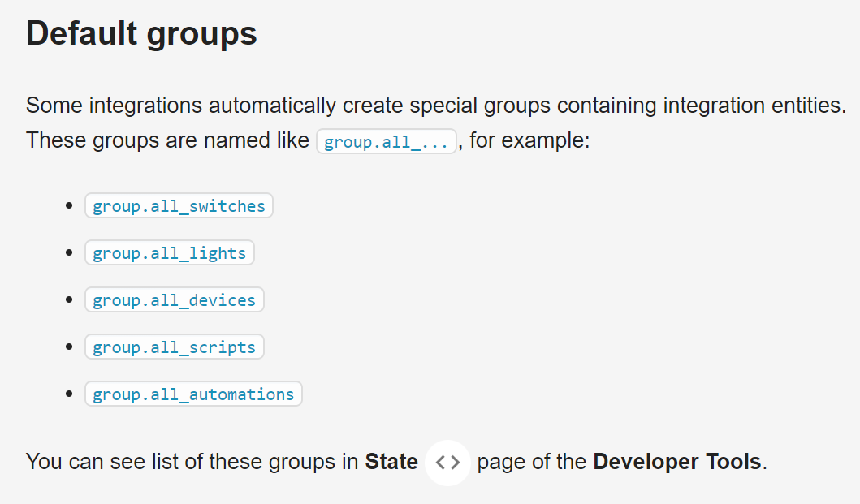Image resolution: width=860 pixels, height=504 pixels.
Task: Click the "for example:" text
Action: tap(529, 140)
